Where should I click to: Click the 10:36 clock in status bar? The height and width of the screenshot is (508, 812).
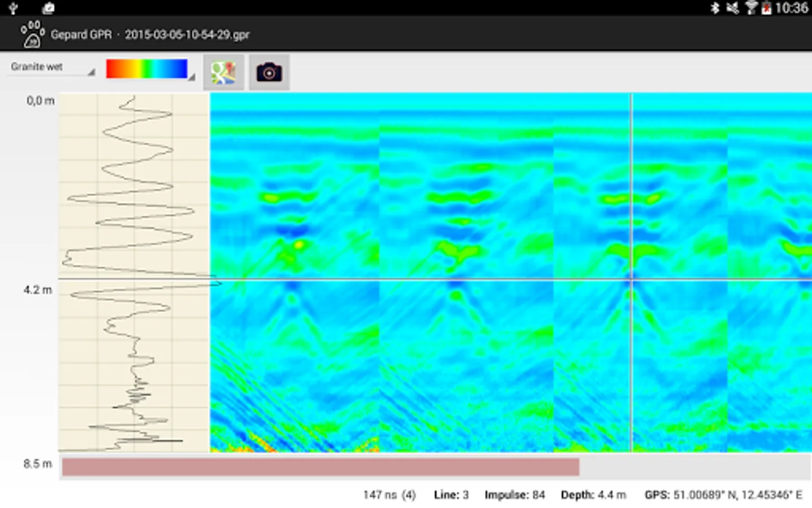[792, 8]
